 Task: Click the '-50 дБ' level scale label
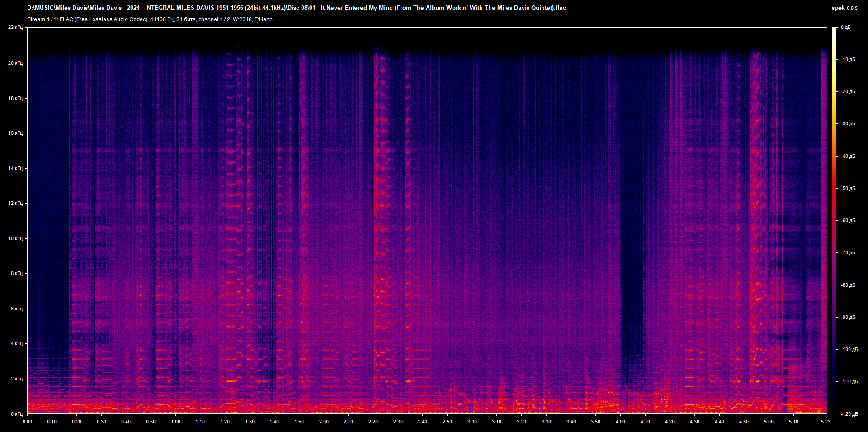pos(848,189)
